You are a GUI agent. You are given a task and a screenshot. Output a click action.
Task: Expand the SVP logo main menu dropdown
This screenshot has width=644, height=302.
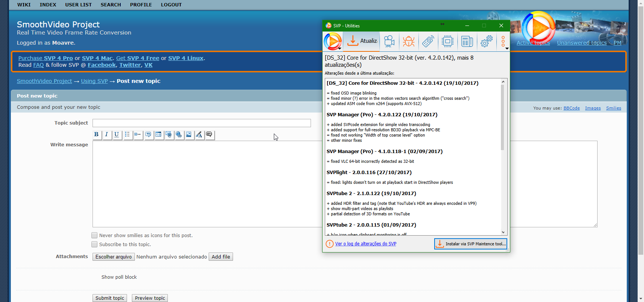point(333,41)
